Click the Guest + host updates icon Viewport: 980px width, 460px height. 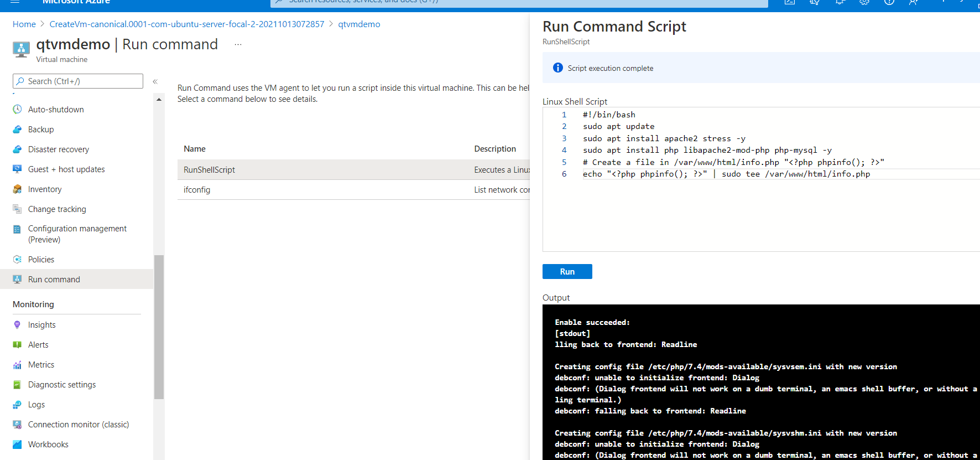click(17, 169)
